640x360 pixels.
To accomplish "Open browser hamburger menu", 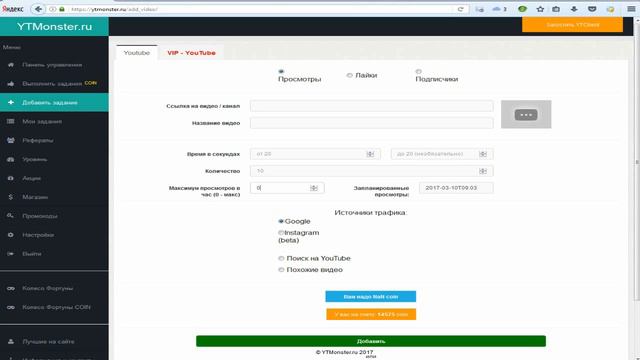I will click(x=631, y=9).
